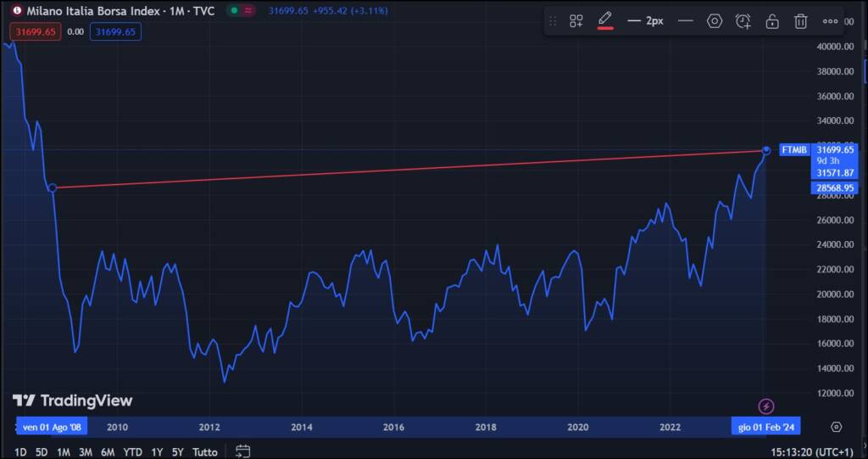This screenshot has height=459, width=868.
Task: Click the Milano index round symbol logo
Action: 18,11
